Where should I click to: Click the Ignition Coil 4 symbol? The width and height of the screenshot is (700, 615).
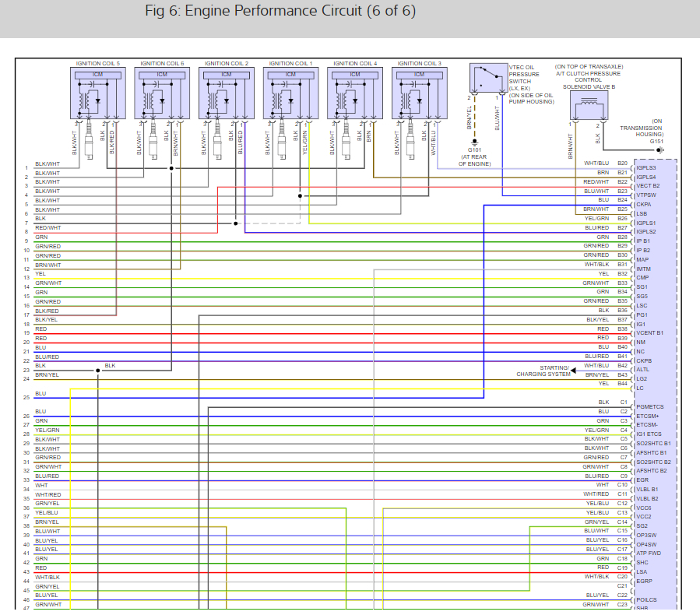point(355,93)
